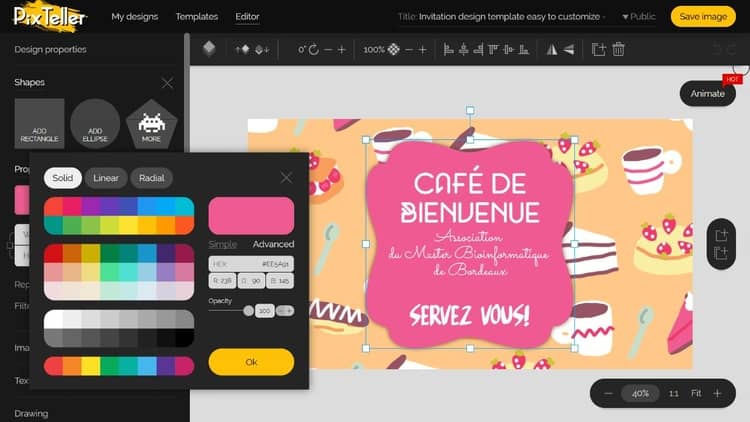Click the HEX color input field

coord(251,264)
